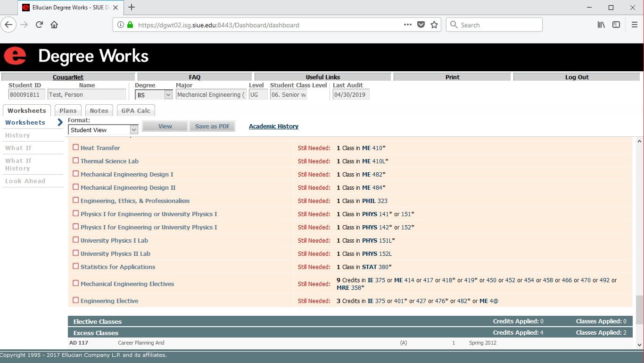Show the Firefox library icon
644x363 pixels.
click(601, 25)
